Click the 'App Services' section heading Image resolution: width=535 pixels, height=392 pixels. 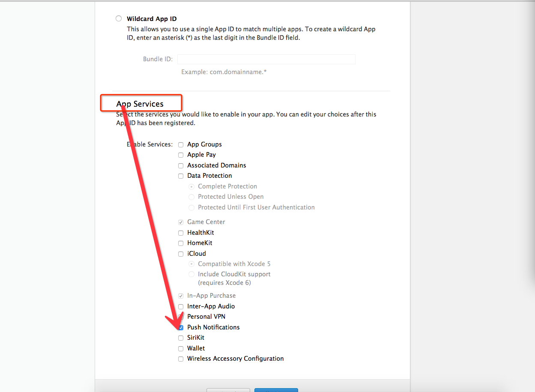pos(140,104)
